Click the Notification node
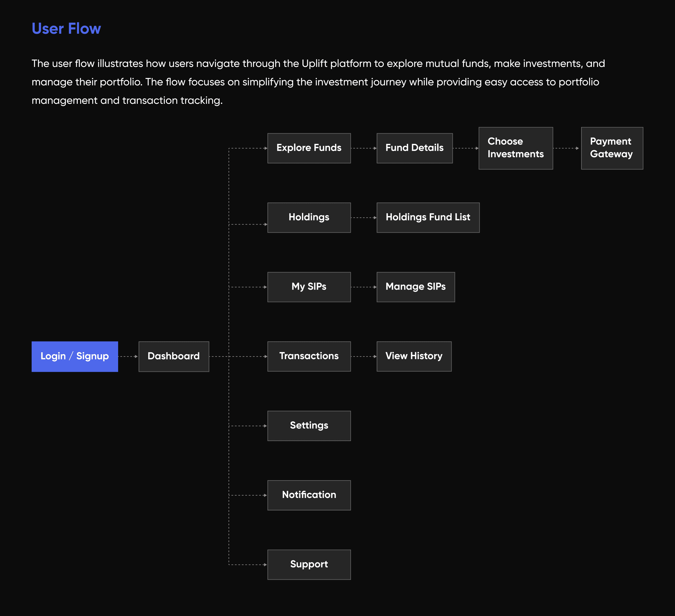The image size is (675, 616). (309, 495)
